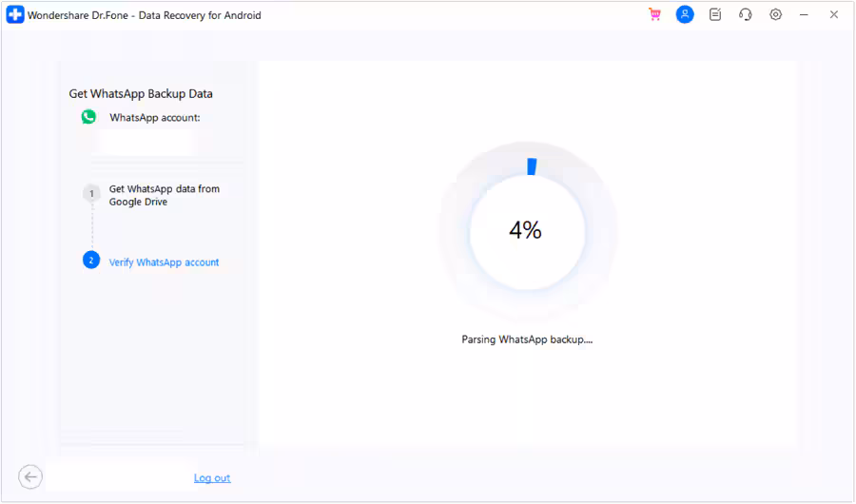This screenshot has height=504, width=856.
Task: Click the 'Parsing WhatsApp backup' status text
Action: [527, 339]
